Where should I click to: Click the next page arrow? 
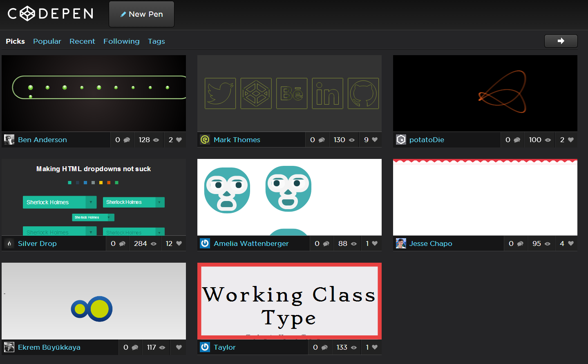pos(561,41)
